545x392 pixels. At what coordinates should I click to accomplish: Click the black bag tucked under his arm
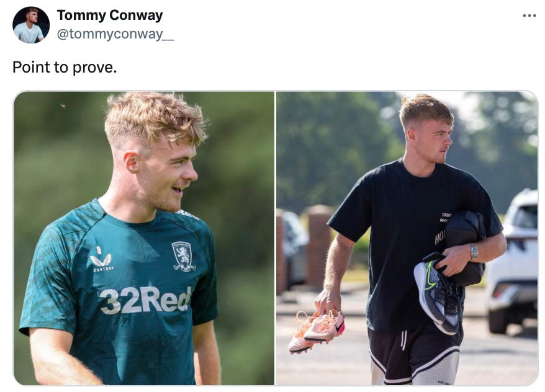tap(465, 245)
